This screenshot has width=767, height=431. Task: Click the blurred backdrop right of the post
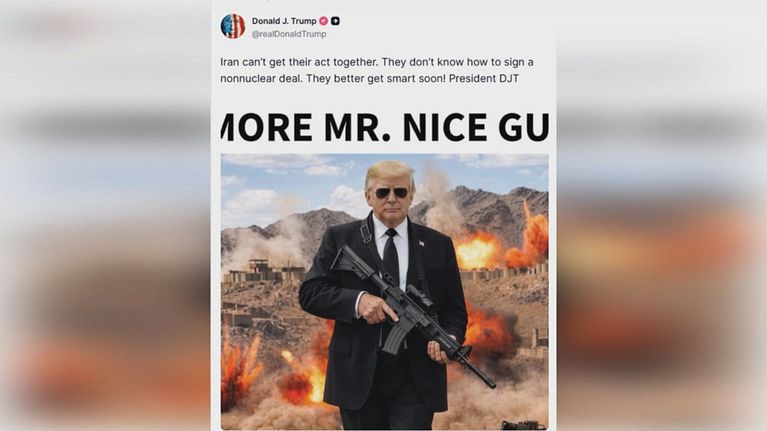[662, 215]
